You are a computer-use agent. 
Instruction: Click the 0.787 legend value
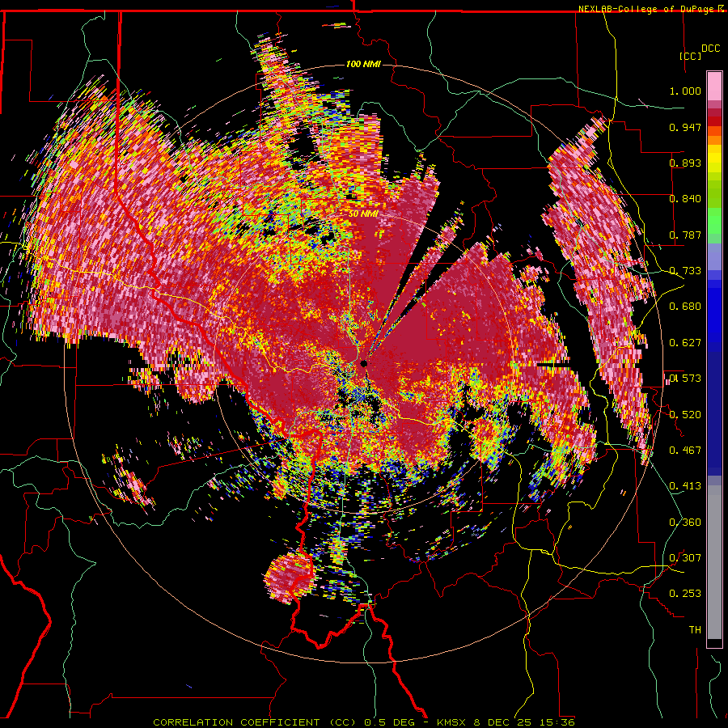685,235
